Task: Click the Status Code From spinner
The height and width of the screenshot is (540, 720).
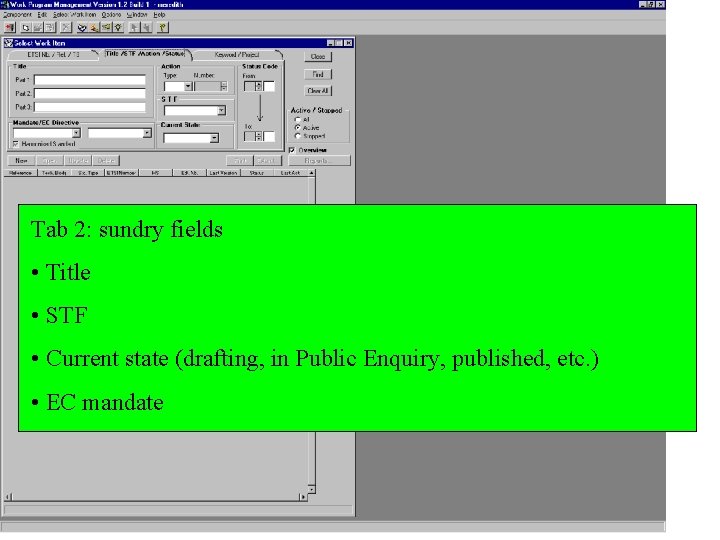Action: pos(259,86)
